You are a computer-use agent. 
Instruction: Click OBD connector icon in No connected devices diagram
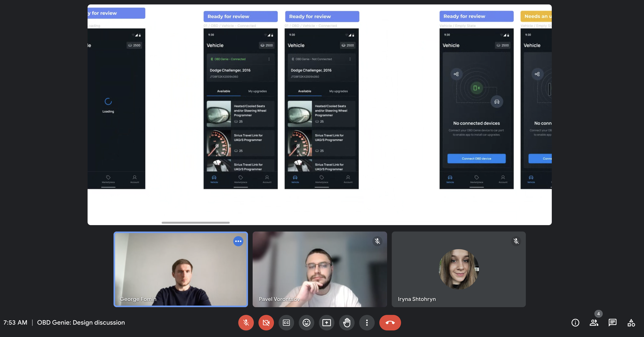[x=456, y=74]
